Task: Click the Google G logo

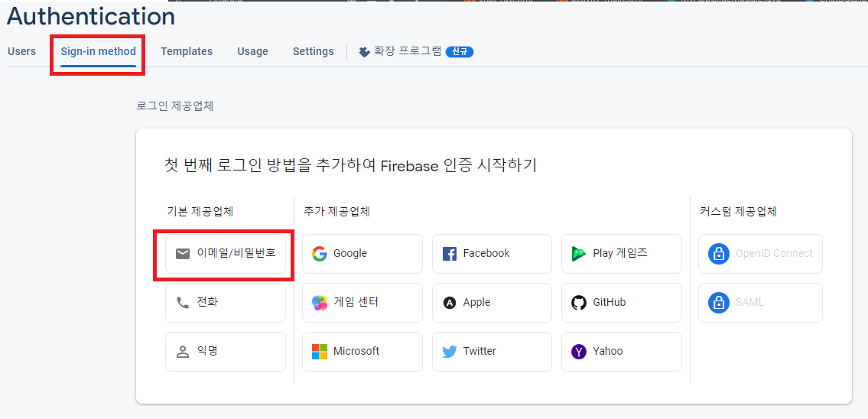Action: 320,254
